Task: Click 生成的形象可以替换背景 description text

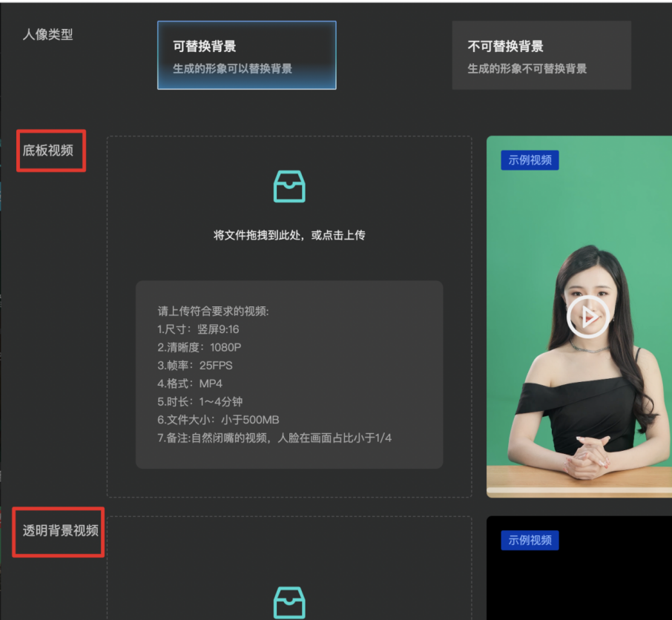Action: click(232, 68)
